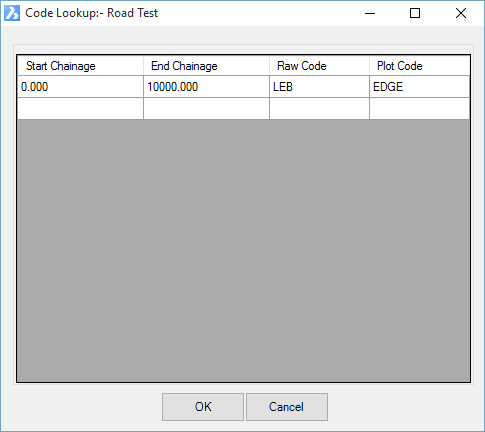Image resolution: width=485 pixels, height=432 pixels.
Task: Click the Raw Code column header
Action: (319, 66)
